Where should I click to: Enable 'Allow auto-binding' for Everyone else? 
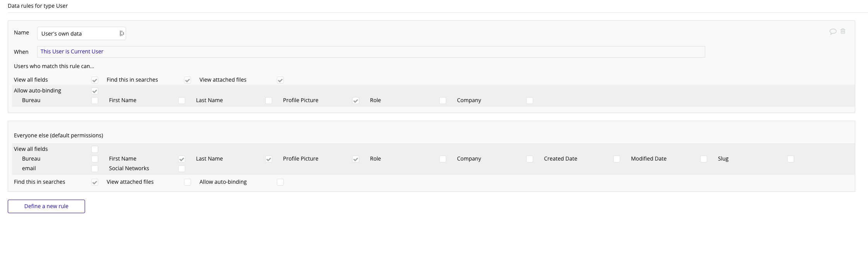(x=280, y=182)
